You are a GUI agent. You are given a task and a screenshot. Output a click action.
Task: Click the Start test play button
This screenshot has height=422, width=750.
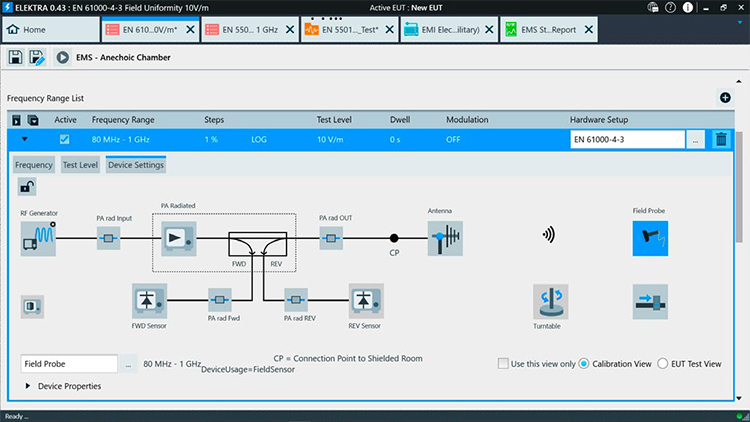pos(62,58)
